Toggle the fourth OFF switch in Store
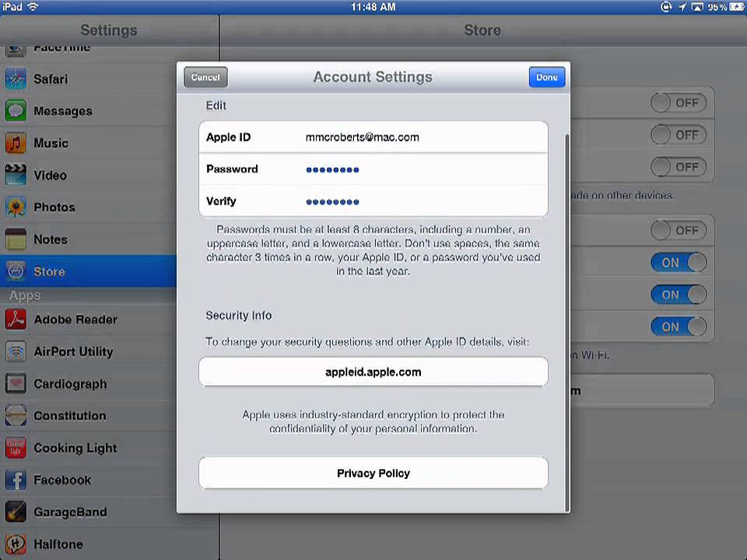The height and width of the screenshot is (560, 747). [x=679, y=230]
